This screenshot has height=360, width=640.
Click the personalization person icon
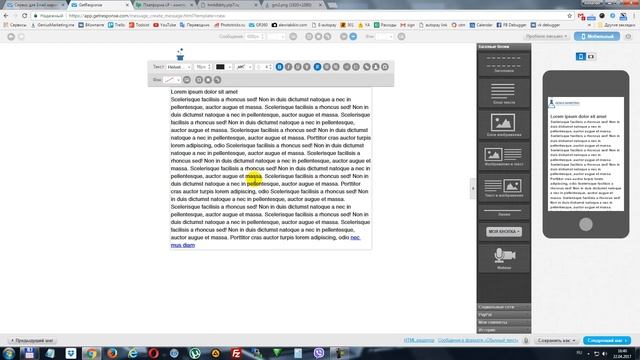pos(376,67)
